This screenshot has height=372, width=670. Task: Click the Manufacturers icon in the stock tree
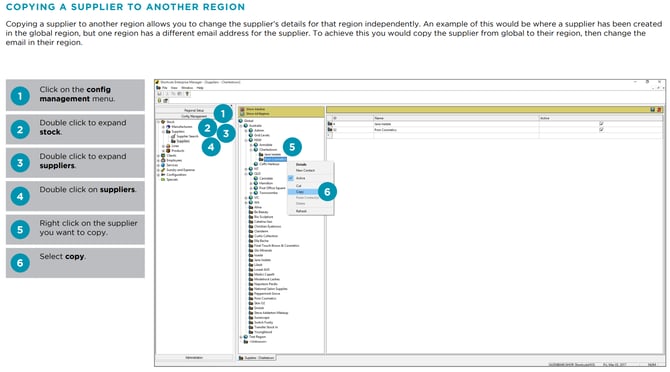tap(168, 127)
